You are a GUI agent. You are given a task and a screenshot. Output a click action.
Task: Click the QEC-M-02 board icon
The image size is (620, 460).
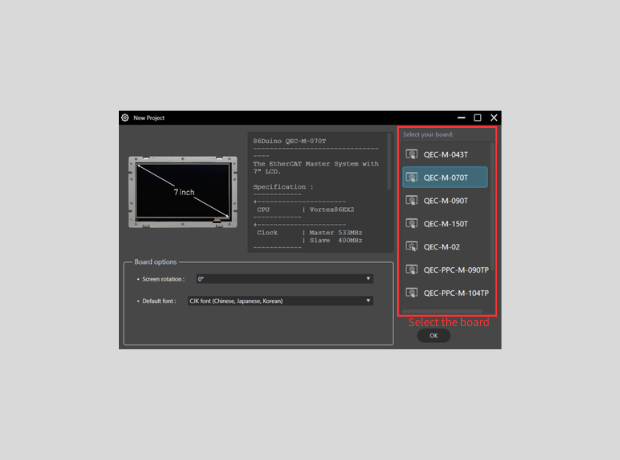tap(412, 246)
